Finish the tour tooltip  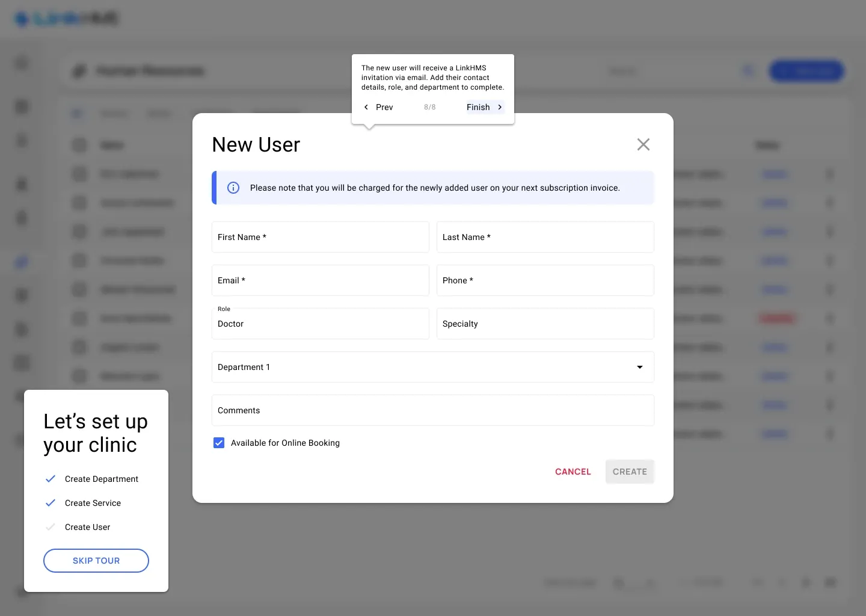tap(485, 107)
